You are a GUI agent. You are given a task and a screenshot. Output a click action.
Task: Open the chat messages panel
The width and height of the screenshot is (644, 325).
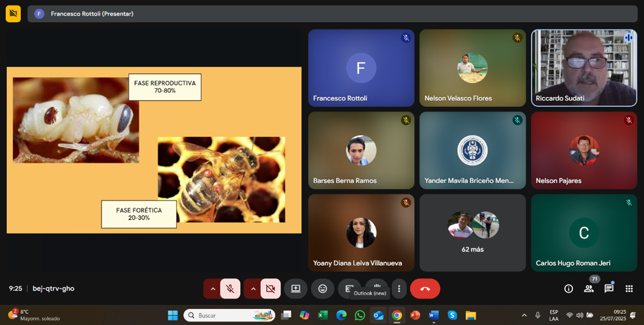point(609,289)
